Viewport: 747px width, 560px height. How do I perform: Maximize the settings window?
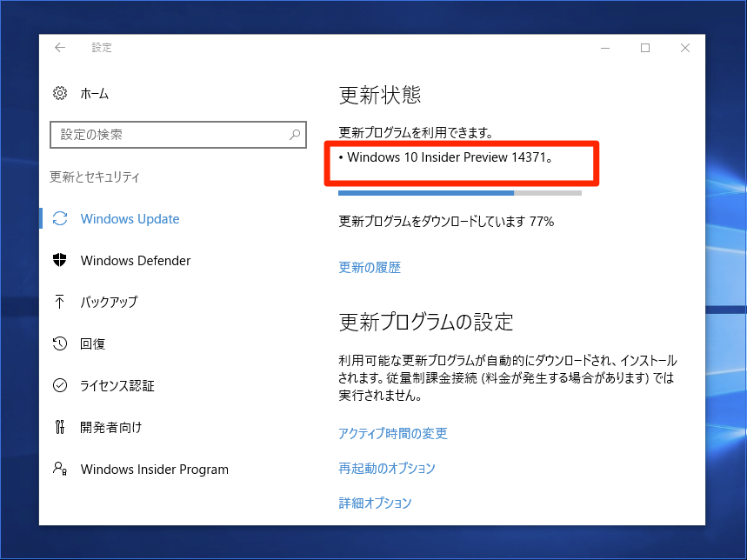645,48
